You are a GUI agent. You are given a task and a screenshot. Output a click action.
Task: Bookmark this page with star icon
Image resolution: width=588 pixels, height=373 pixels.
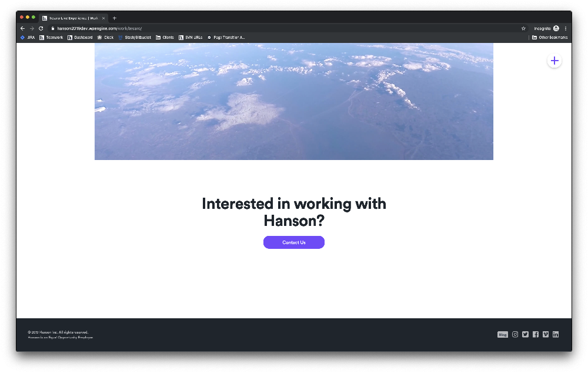point(523,28)
